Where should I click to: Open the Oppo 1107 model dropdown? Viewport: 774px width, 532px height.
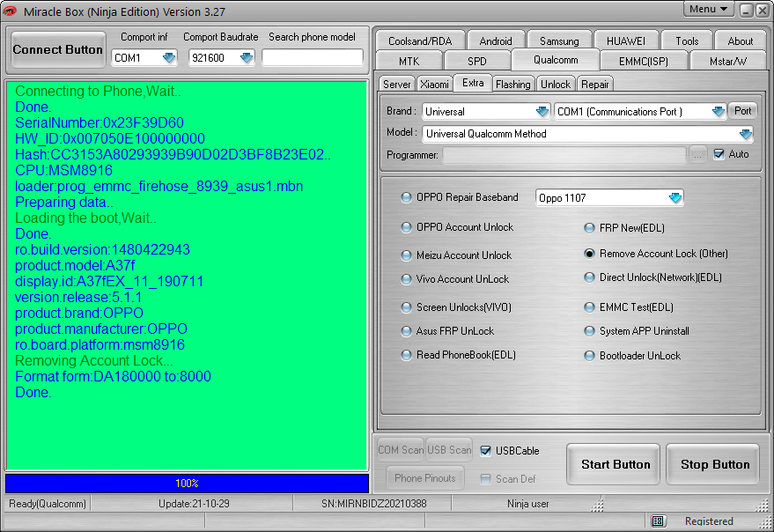click(674, 197)
